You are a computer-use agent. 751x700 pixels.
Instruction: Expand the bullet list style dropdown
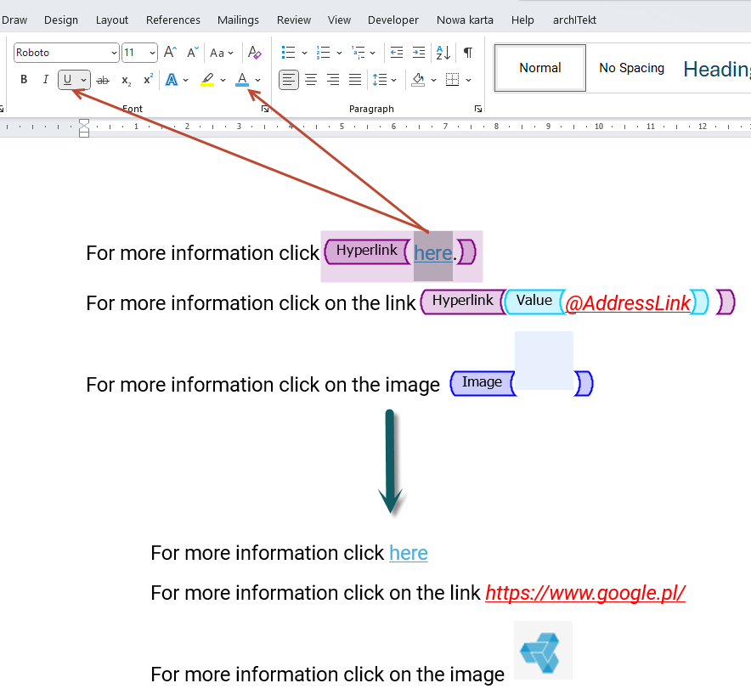(304, 53)
